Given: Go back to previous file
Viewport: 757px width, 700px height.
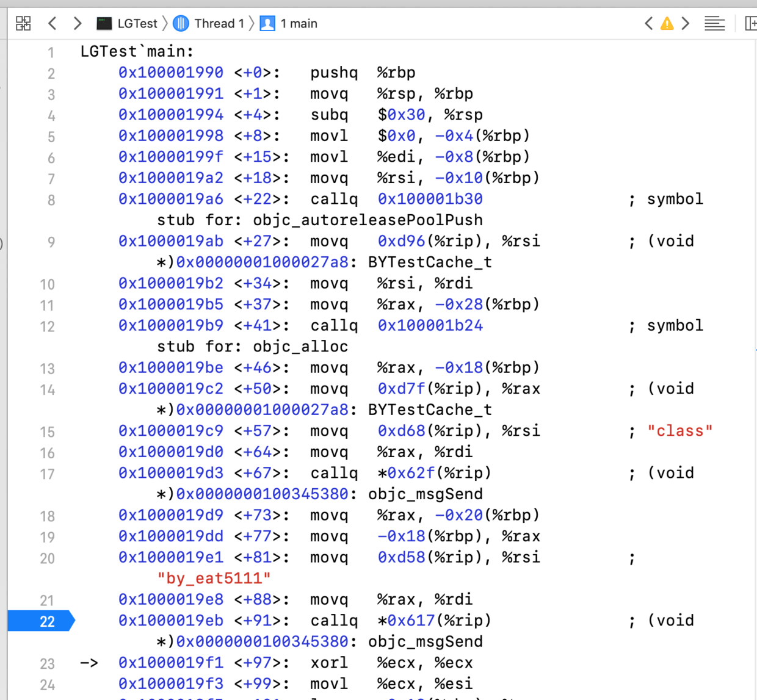Looking at the screenshot, I should [x=53, y=24].
